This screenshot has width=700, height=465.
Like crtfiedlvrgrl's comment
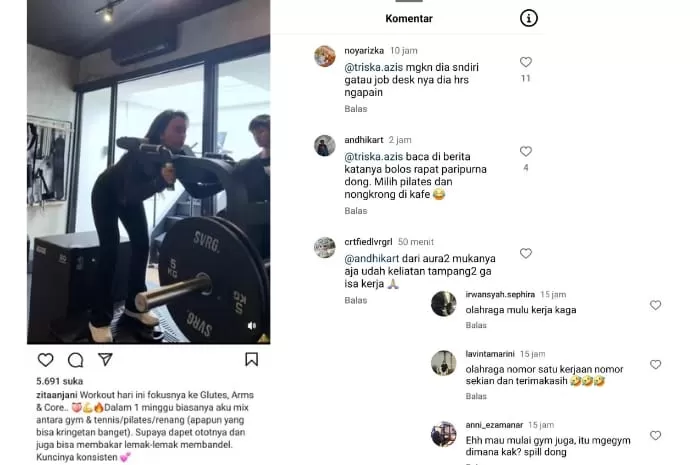point(526,253)
